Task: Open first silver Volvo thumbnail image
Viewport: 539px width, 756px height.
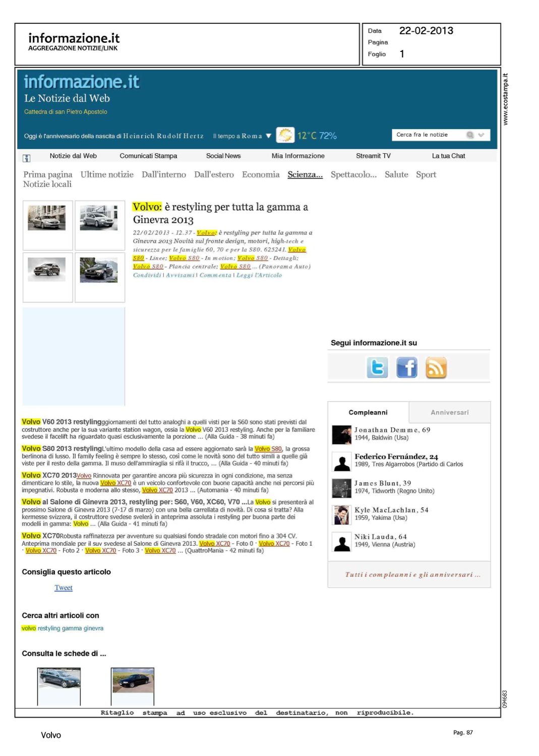Action: 47,218
